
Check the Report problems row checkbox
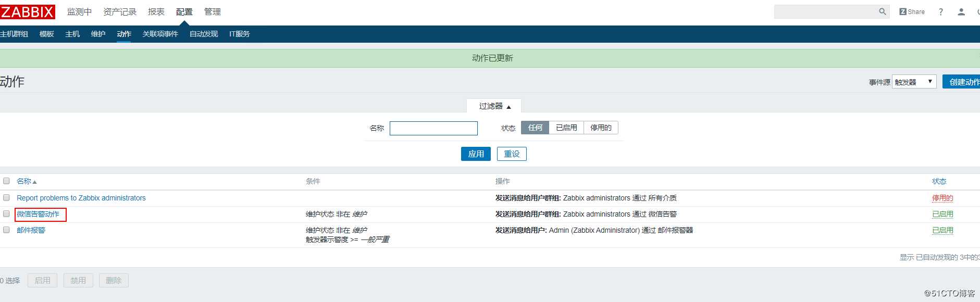click(6, 197)
